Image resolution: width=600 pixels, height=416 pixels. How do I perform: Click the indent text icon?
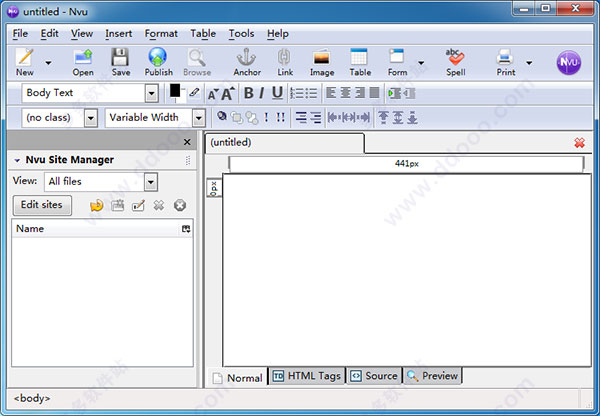point(394,93)
